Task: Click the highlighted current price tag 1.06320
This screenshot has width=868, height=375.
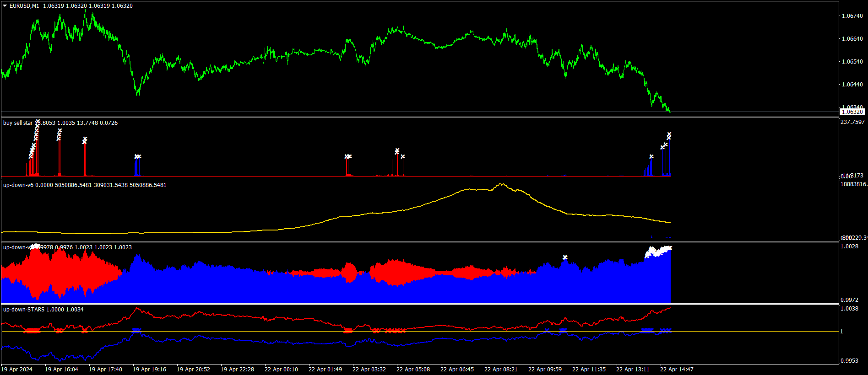Action: 852,112
